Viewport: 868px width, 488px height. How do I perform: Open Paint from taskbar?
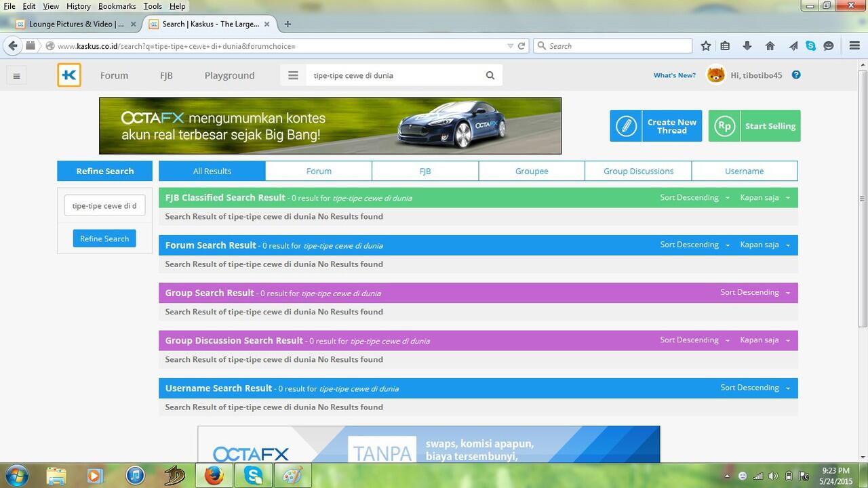coord(292,476)
